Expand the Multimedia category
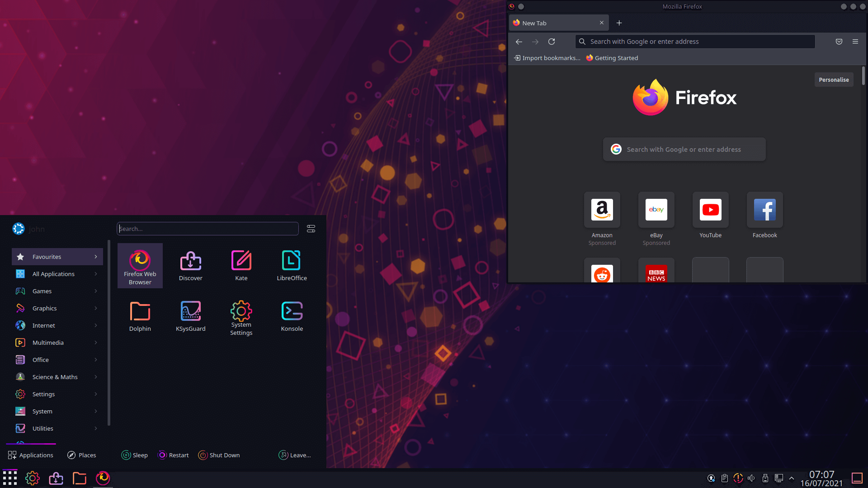Image resolution: width=868 pixels, height=488 pixels. click(x=57, y=343)
